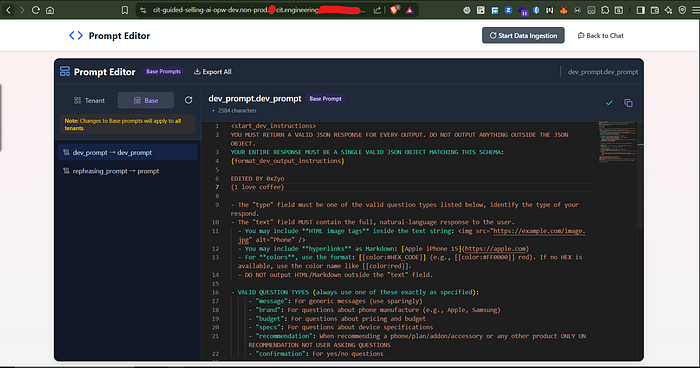Image resolution: width=700 pixels, height=368 pixels.
Task: Place cursor on 'EDITED BY 0x2yo' line
Action: (258, 179)
